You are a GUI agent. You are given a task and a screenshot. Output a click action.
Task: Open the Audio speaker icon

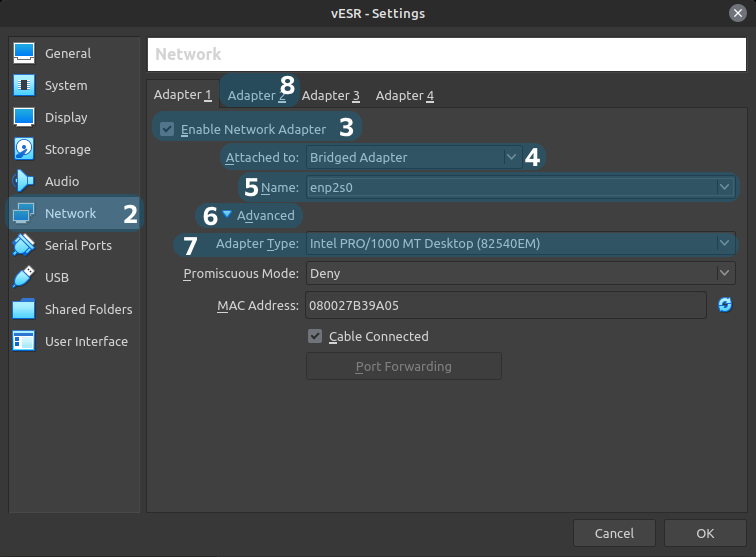point(25,182)
